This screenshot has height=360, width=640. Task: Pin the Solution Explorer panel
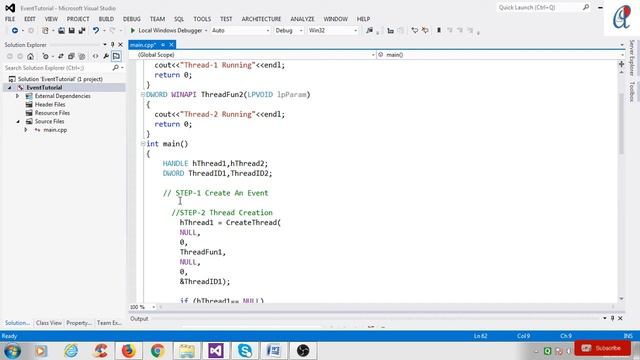point(113,44)
